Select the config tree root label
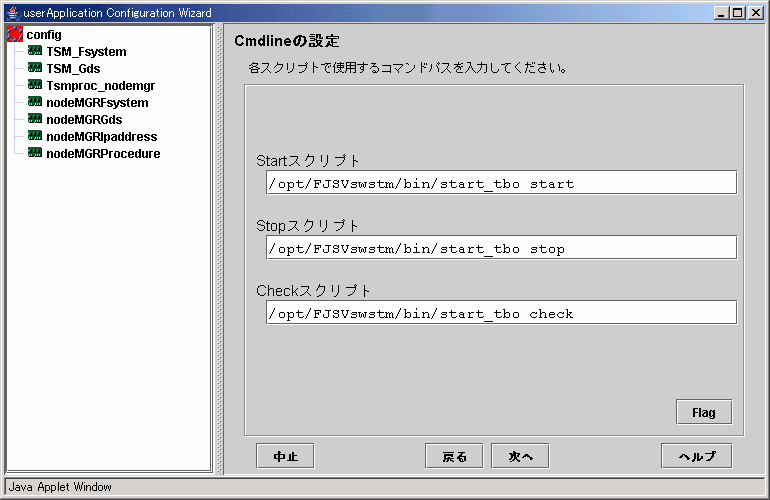770x500 pixels. [x=44, y=35]
